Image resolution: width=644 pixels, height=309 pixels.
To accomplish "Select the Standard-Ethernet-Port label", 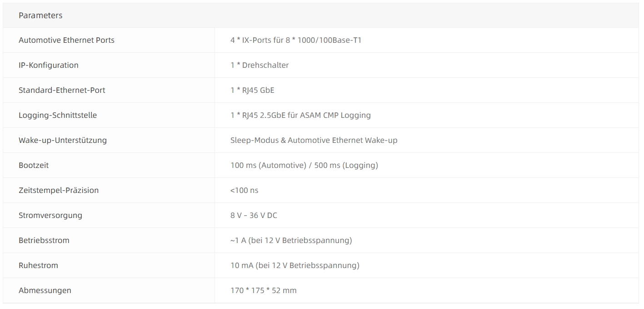I will (62, 90).
